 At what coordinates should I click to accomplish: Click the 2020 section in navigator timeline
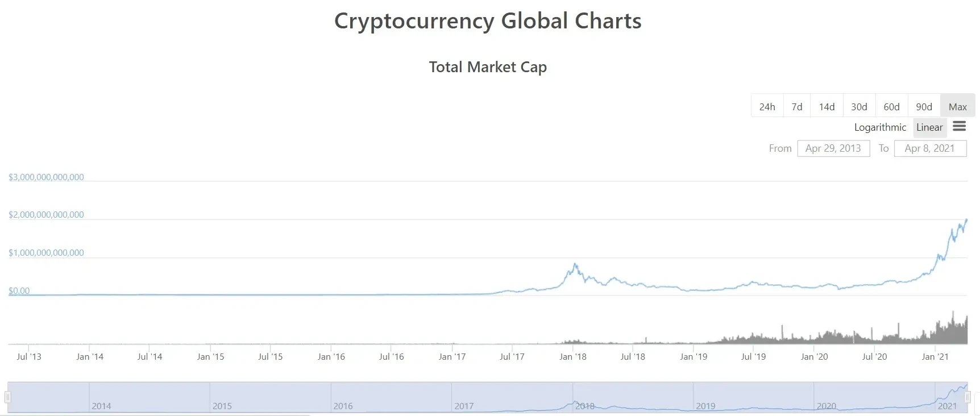click(874, 397)
